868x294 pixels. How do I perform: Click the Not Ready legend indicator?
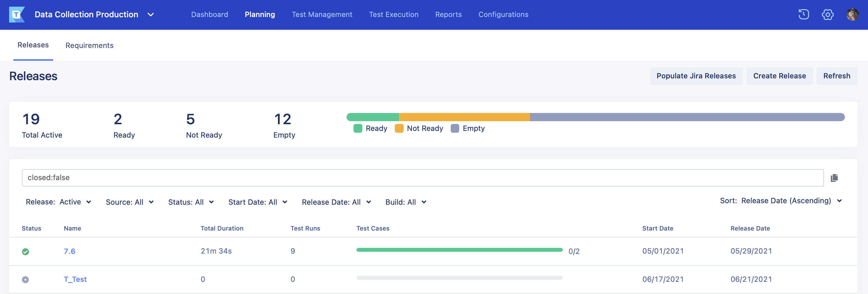coord(399,128)
